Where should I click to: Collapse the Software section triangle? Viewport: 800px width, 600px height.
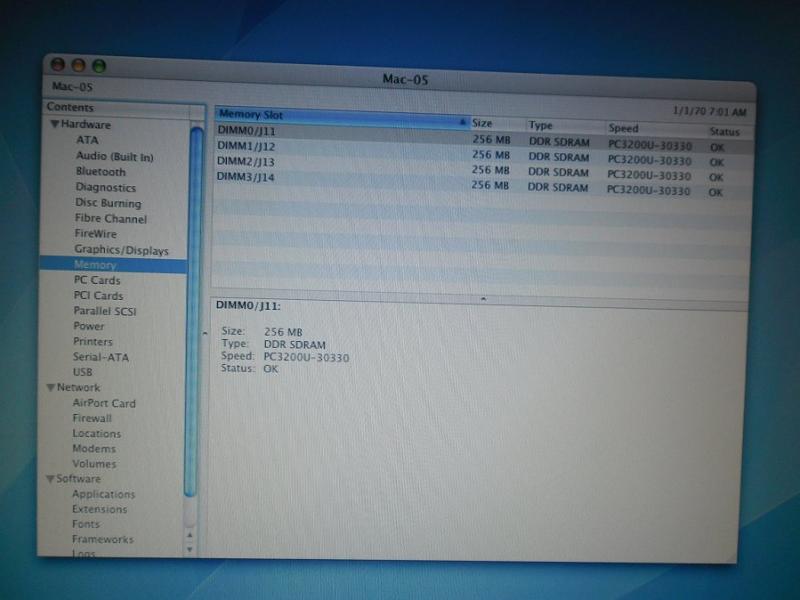[x=48, y=479]
